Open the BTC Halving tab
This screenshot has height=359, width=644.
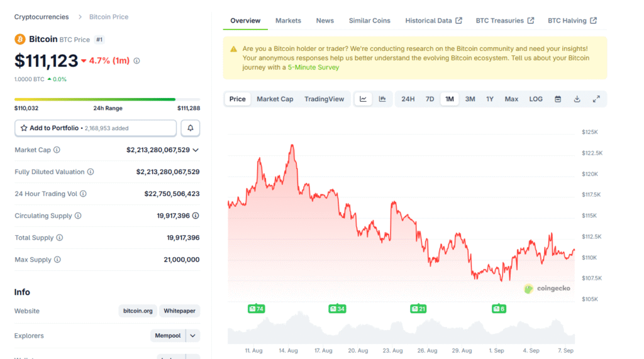(572, 21)
